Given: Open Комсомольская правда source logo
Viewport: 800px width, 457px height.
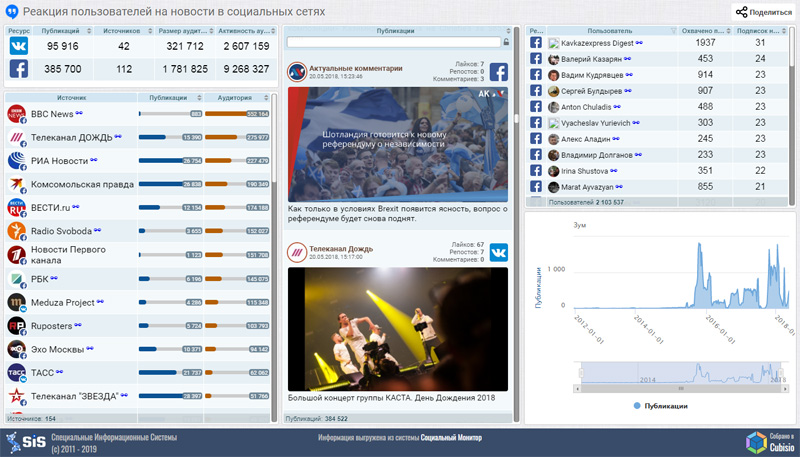Looking at the screenshot, I should pyautogui.click(x=16, y=184).
